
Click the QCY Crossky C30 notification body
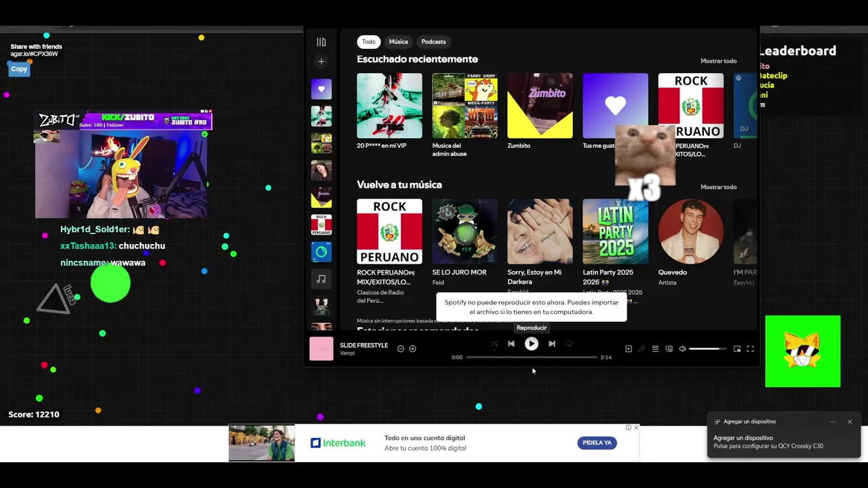pos(768,442)
